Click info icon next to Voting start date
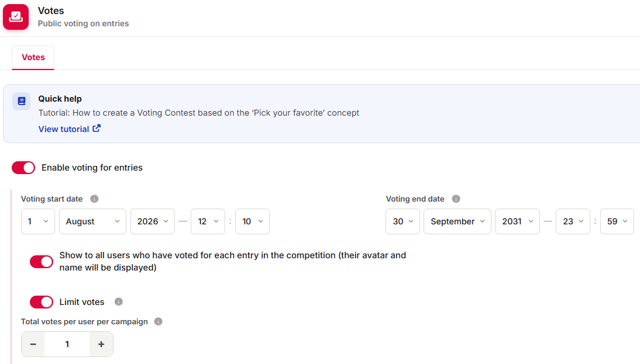640x364 pixels. [x=94, y=199]
